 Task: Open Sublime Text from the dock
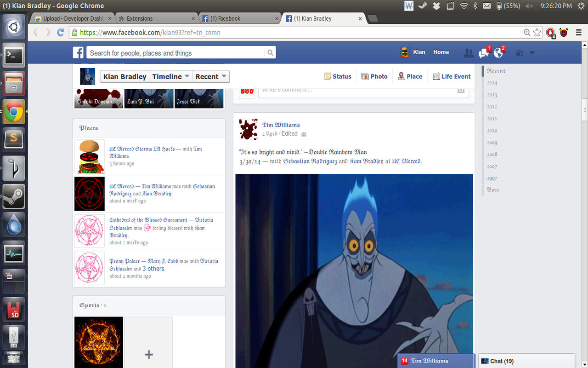[14, 139]
